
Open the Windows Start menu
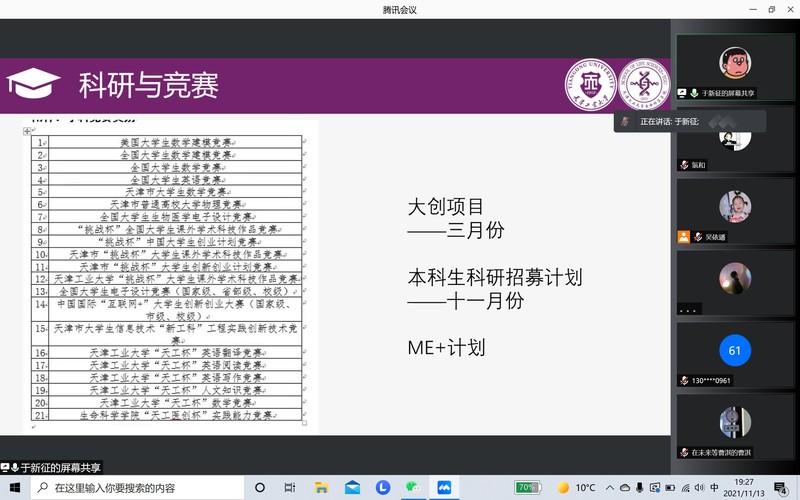coord(15,488)
